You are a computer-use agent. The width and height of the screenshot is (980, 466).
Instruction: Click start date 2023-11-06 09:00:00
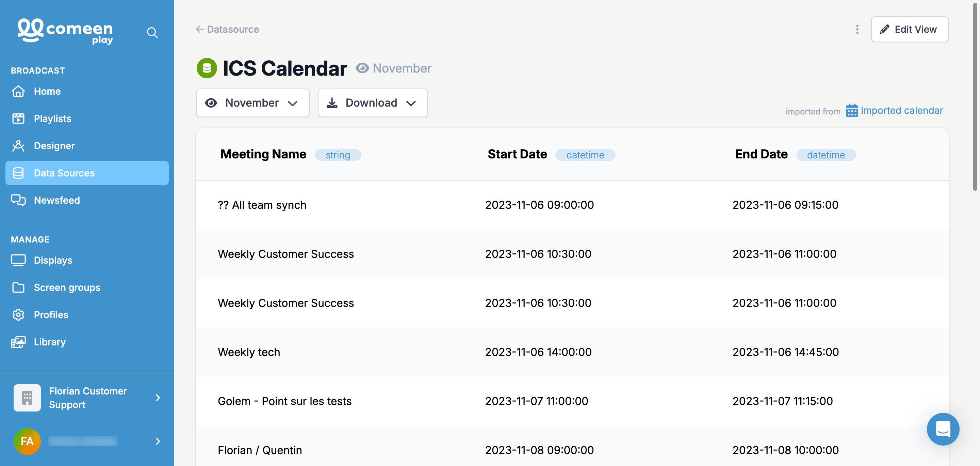[539, 205]
